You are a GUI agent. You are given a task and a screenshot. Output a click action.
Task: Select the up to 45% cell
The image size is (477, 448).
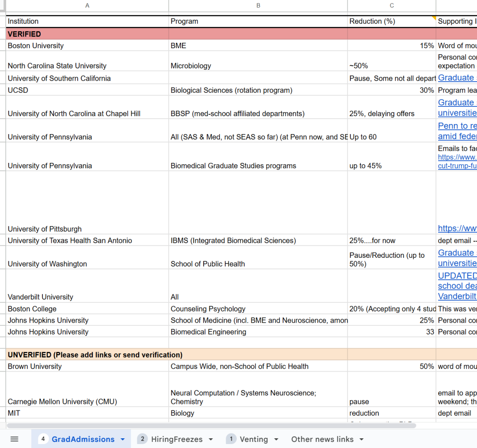pos(391,157)
